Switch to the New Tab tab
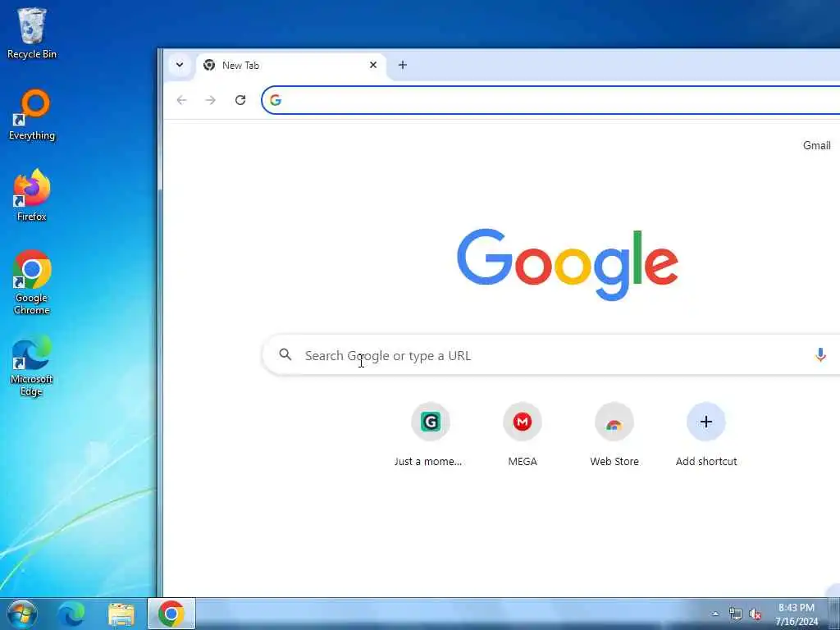840x630 pixels. 290,66
